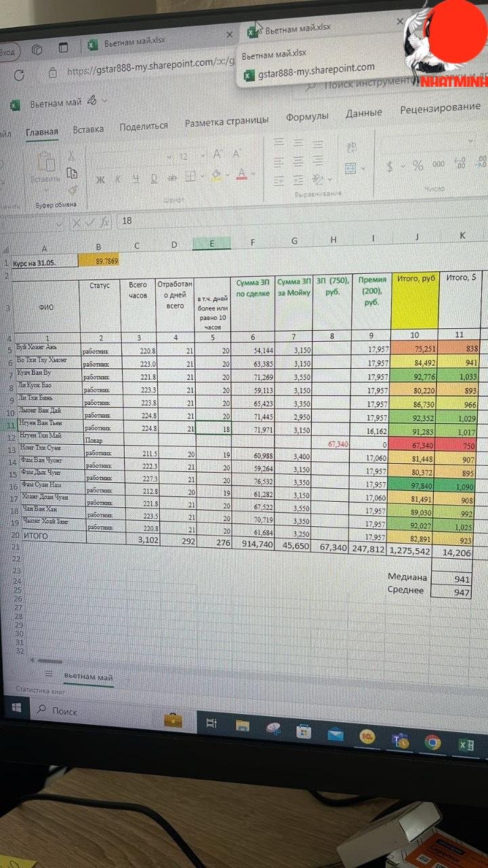Open the Вьетнам май file name dropdown
The height and width of the screenshot is (868, 488).
[104, 100]
